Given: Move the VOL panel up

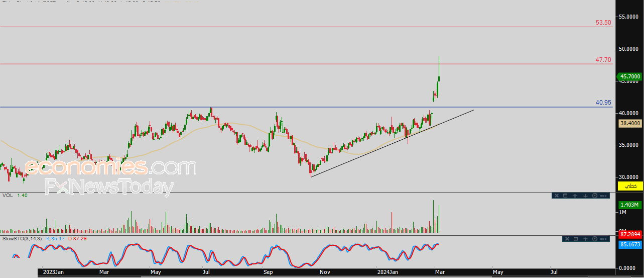Looking at the screenshot, I should [x=575, y=196].
